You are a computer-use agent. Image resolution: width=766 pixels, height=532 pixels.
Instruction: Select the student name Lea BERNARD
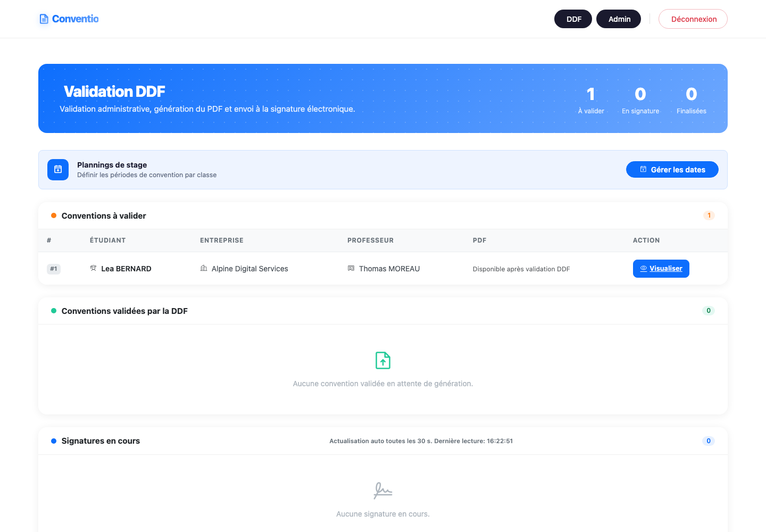click(126, 269)
